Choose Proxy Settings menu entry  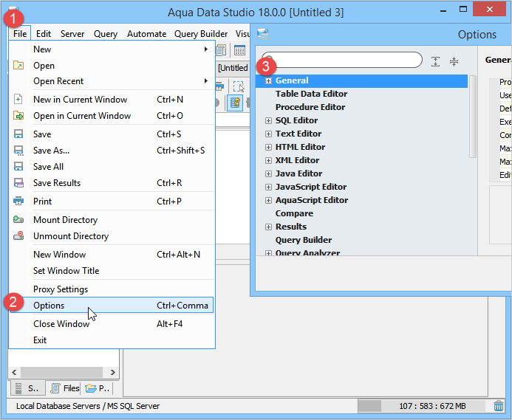click(x=112, y=289)
